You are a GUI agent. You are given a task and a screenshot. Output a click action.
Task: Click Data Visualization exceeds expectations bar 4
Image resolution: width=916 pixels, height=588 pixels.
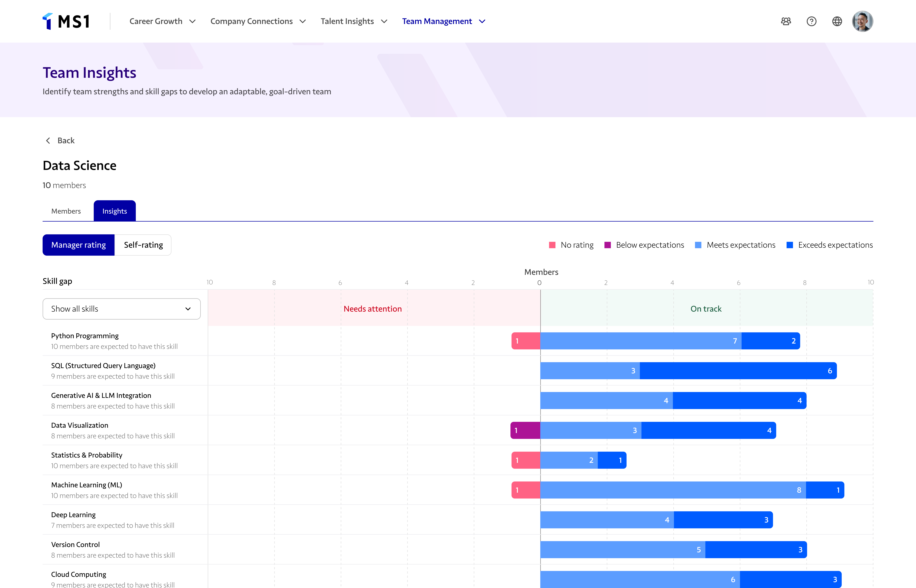(x=709, y=430)
